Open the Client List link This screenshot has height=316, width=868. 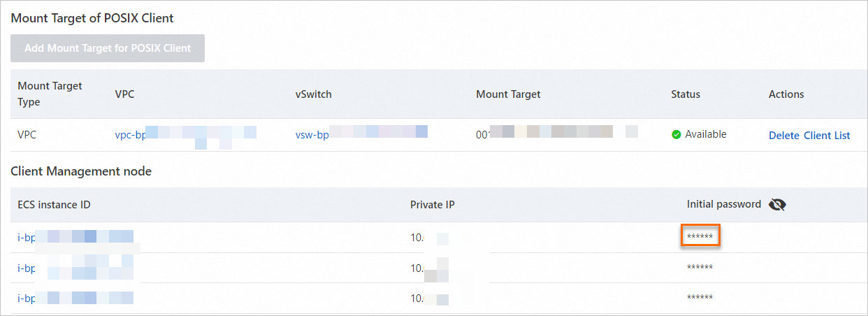click(827, 136)
